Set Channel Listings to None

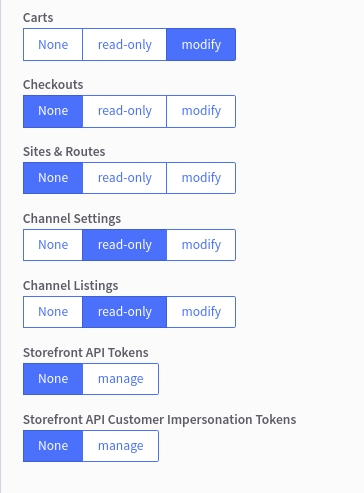click(53, 312)
